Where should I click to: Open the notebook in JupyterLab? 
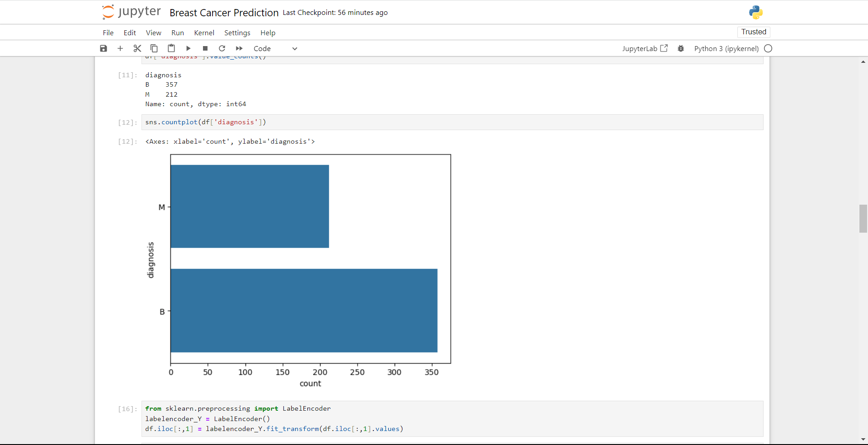(x=645, y=48)
